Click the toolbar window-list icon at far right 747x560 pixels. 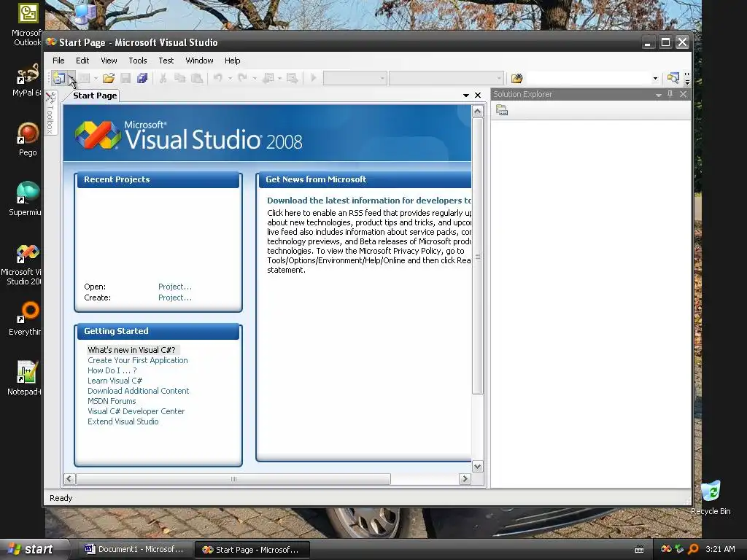[673, 77]
